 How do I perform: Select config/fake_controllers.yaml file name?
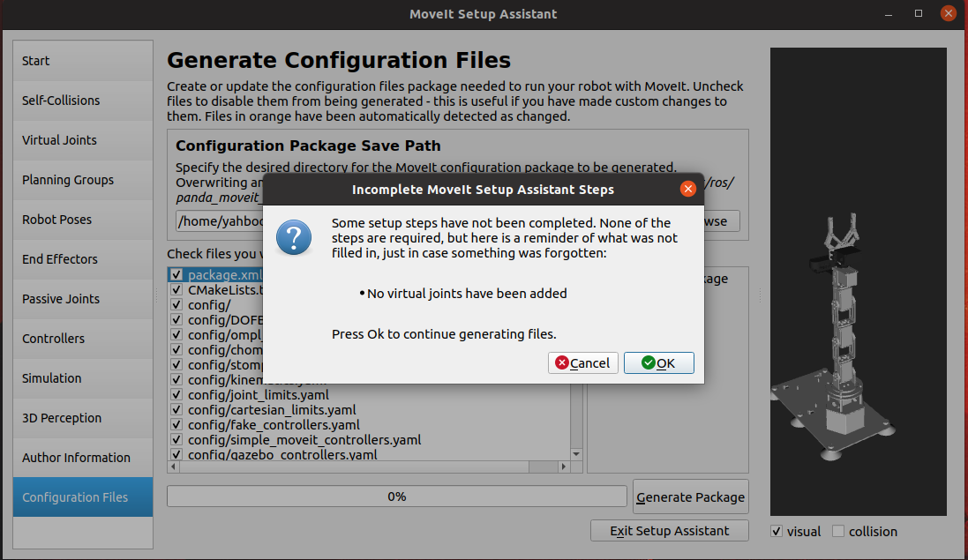274,425
